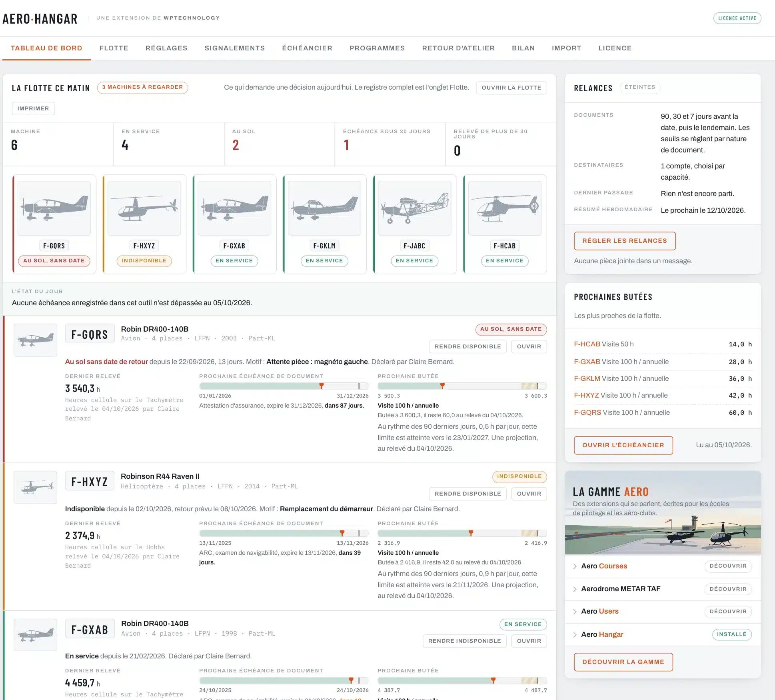Click F-GQRS document deadline progress bar
The image size is (775, 700).
coord(284,386)
